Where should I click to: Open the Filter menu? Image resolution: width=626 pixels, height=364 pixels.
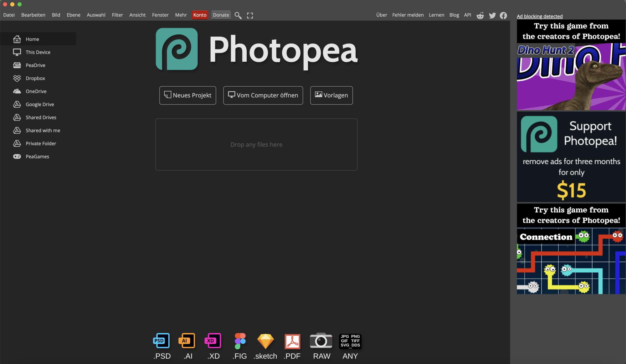coord(117,15)
